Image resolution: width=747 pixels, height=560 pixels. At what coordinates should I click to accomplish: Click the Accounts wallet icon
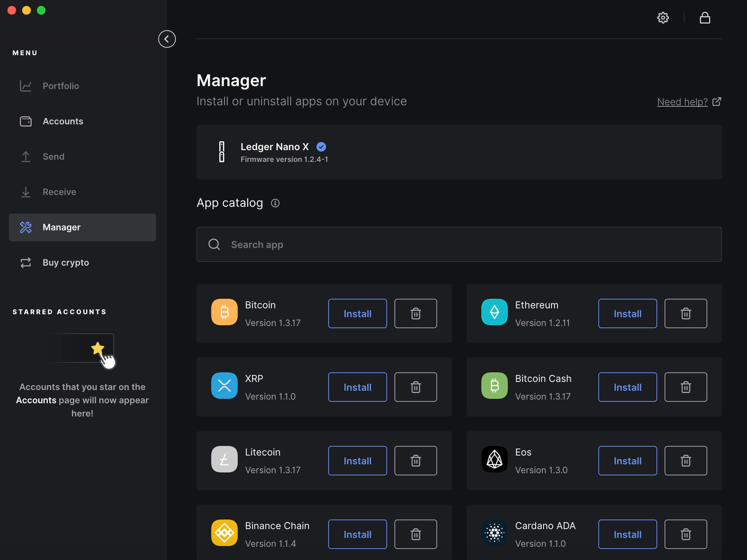[x=26, y=121]
